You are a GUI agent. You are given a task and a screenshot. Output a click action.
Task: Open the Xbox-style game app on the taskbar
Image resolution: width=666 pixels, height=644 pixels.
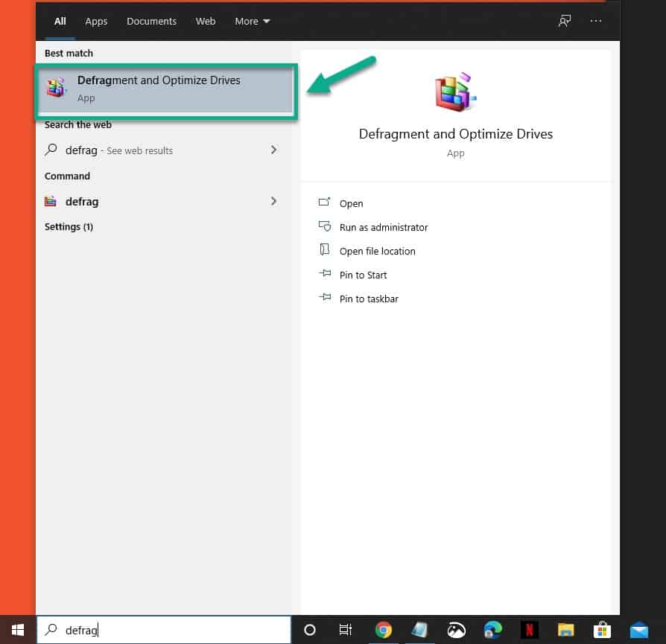click(x=456, y=630)
